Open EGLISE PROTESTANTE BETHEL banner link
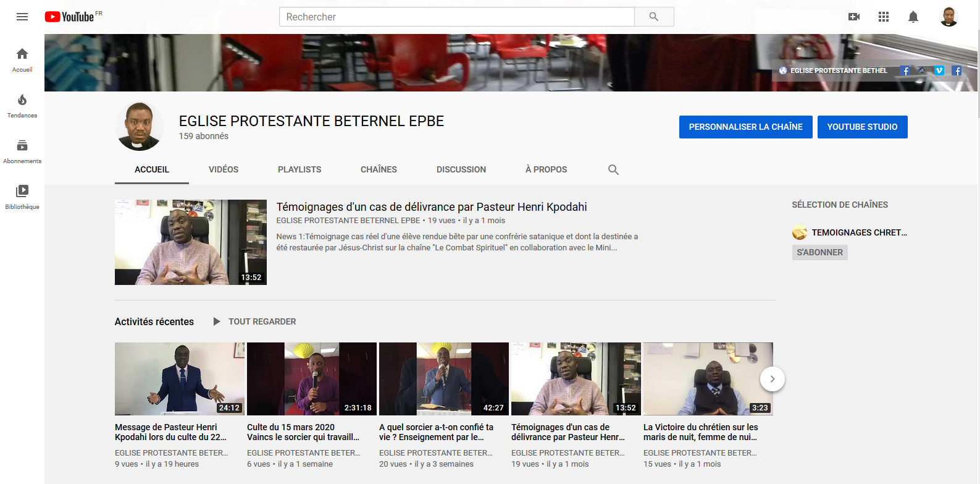The height and width of the screenshot is (484, 980). pyautogui.click(x=834, y=70)
